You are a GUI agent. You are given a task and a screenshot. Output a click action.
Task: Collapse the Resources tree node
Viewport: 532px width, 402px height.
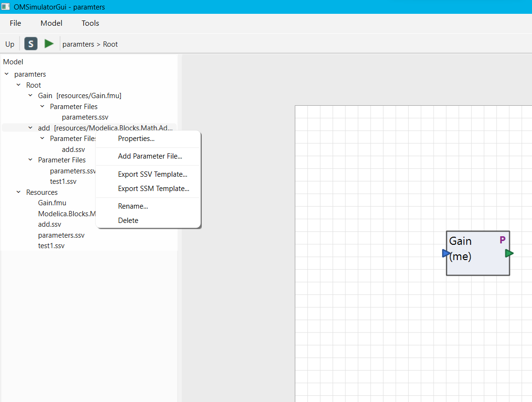(19, 192)
